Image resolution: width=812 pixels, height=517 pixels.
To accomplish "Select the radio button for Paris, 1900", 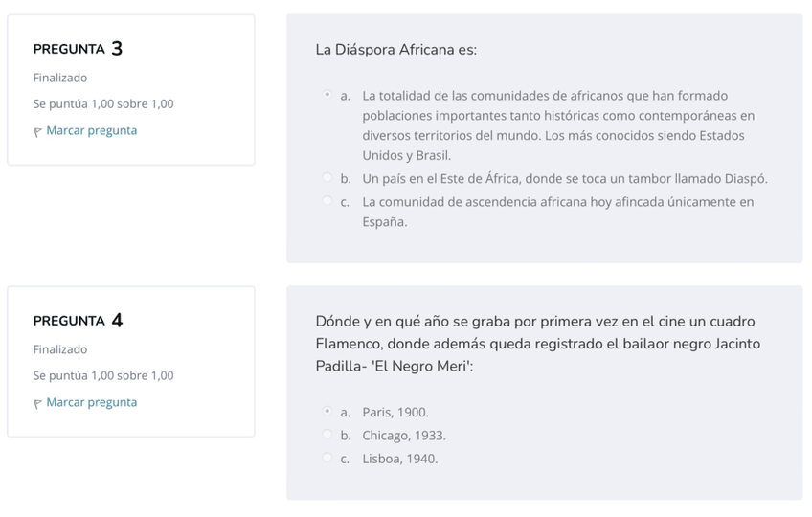I will 327,413.
